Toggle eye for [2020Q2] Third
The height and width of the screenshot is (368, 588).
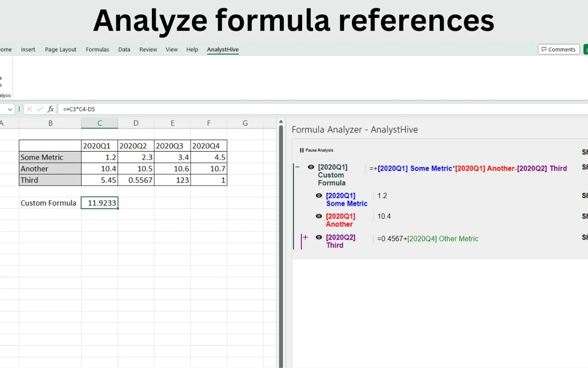click(319, 237)
